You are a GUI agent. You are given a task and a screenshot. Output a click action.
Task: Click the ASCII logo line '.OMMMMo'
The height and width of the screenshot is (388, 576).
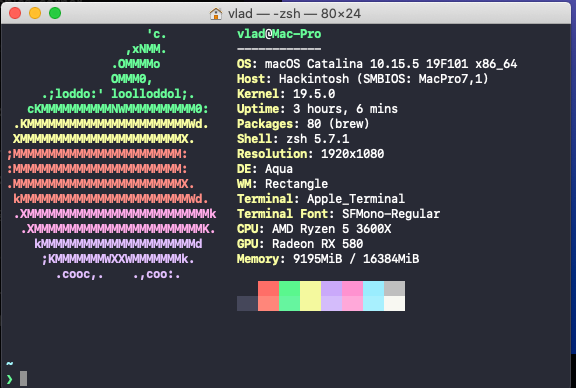pyautogui.click(x=136, y=64)
